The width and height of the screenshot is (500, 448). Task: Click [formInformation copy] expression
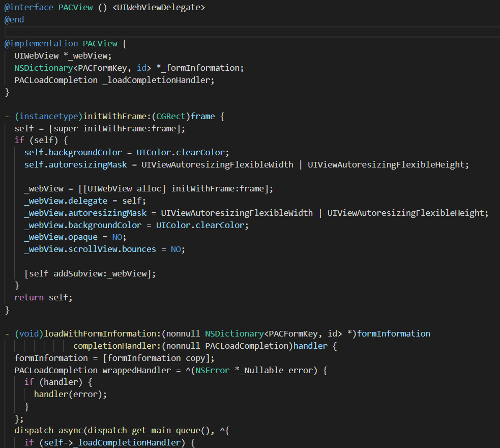coord(156,358)
